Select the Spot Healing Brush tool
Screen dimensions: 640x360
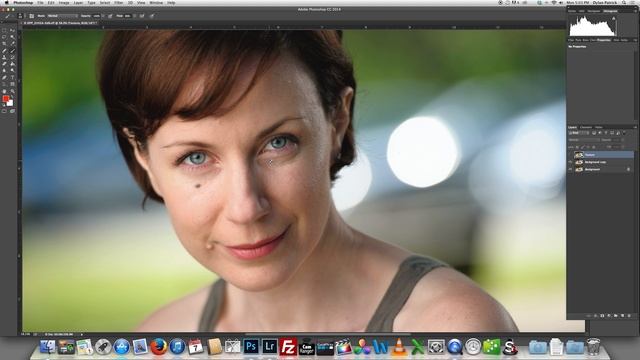pos(4,51)
